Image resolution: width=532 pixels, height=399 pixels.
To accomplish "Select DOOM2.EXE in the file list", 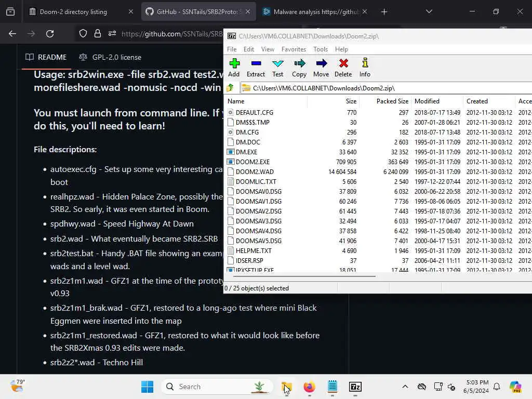I will pos(378,162).
